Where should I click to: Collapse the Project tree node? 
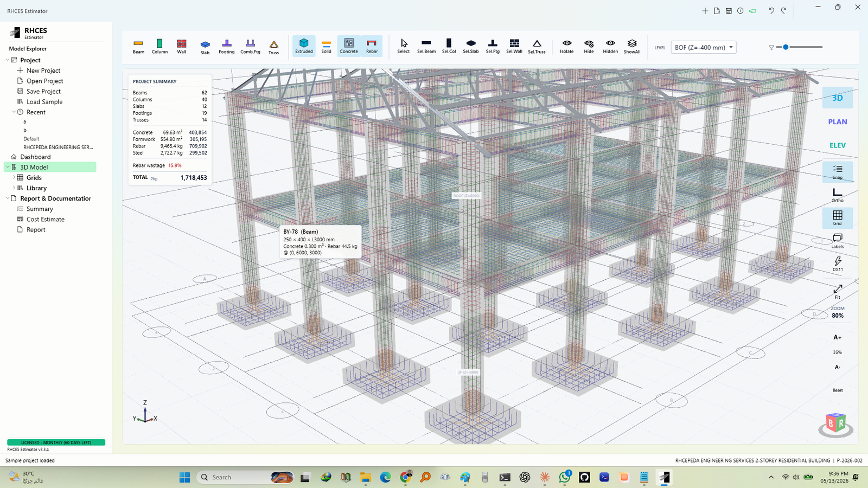8,60
